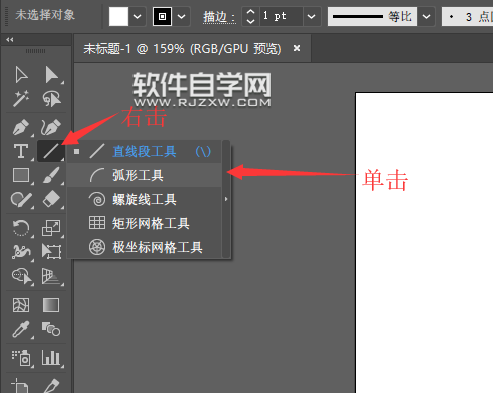Close the 未标题-1 document tab
493x393 pixels.
297,49
